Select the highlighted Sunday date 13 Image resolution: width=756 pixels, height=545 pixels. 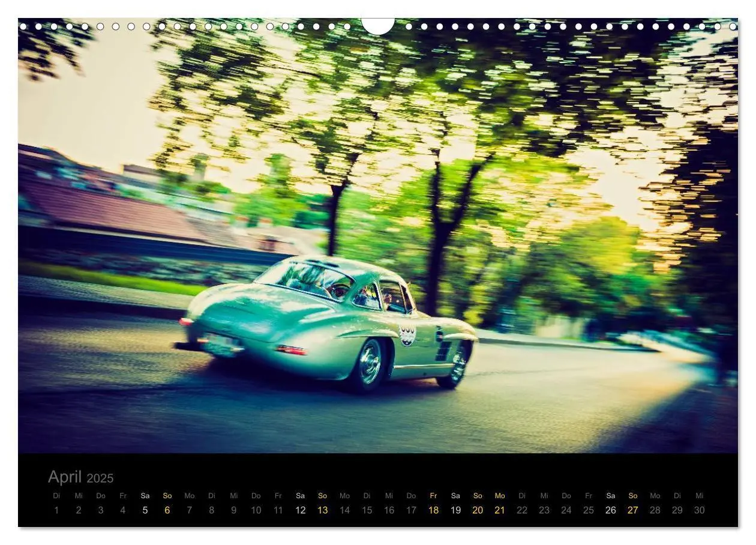coord(323,510)
